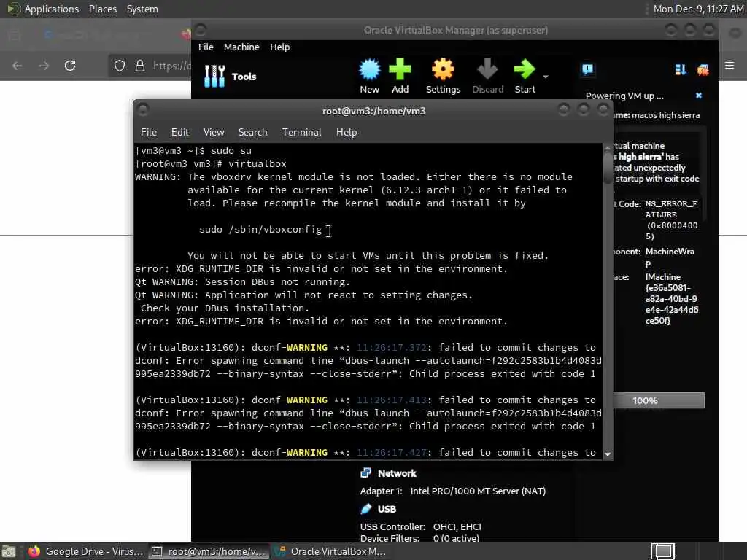Select the Tools icon in VirtualBox
Viewport: 747px width, 560px height.
pyautogui.click(x=214, y=76)
